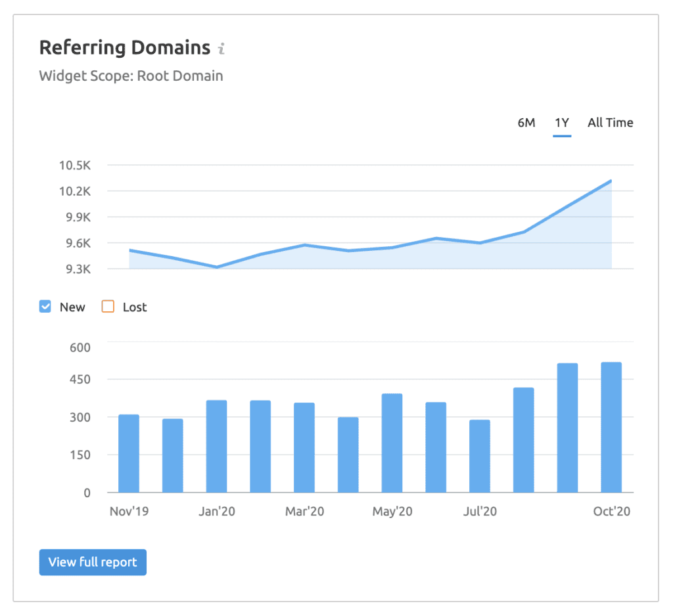This screenshot has width=673, height=616.
Task: Click the Mar'20 bar in chart
Action: (304, 447)
